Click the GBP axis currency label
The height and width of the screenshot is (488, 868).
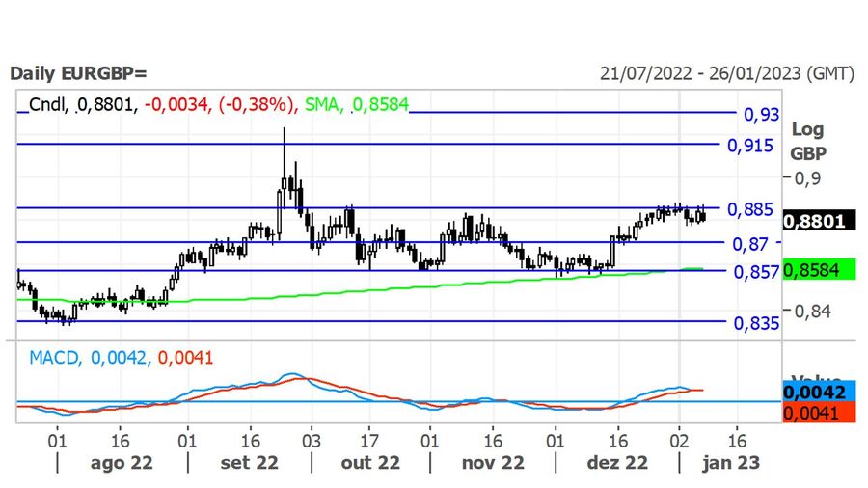click(808, 153)
